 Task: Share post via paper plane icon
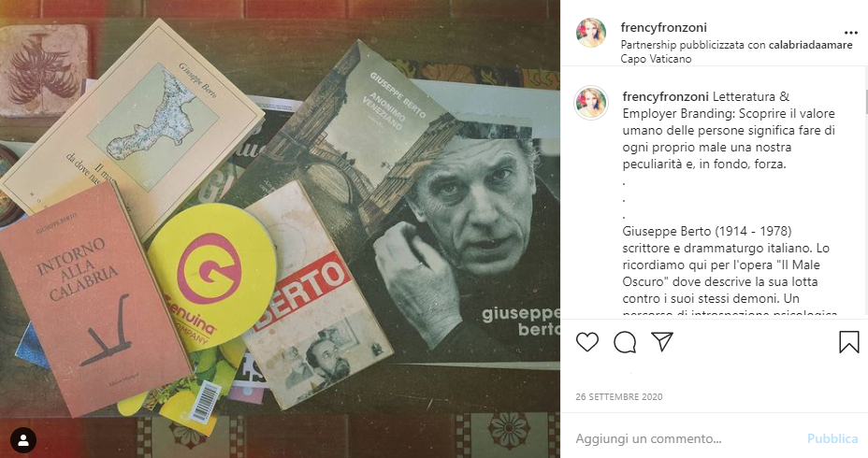(x=662, y=342)
